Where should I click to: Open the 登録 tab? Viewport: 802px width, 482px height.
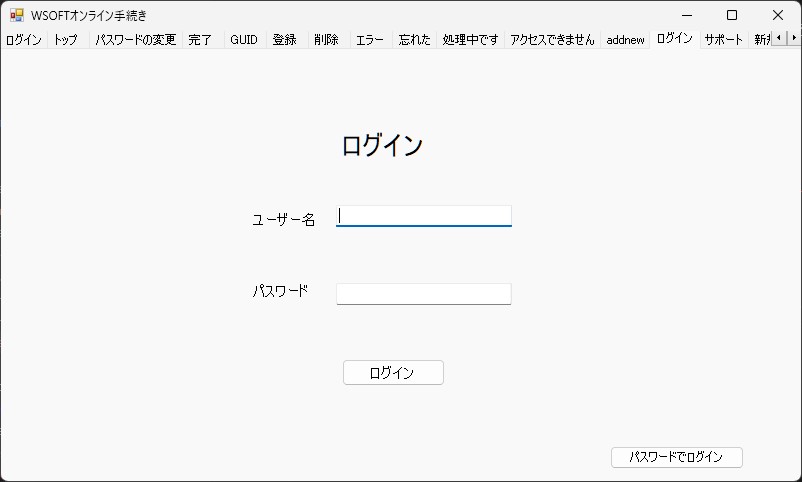286,40
